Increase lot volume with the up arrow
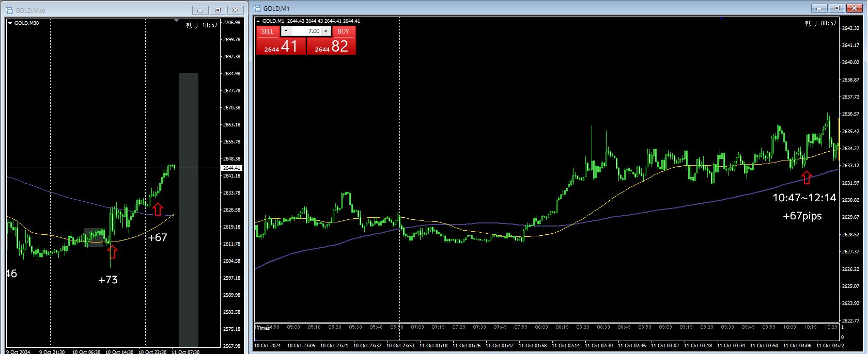This screenshot has width=868, height=354. click(326, 31)
